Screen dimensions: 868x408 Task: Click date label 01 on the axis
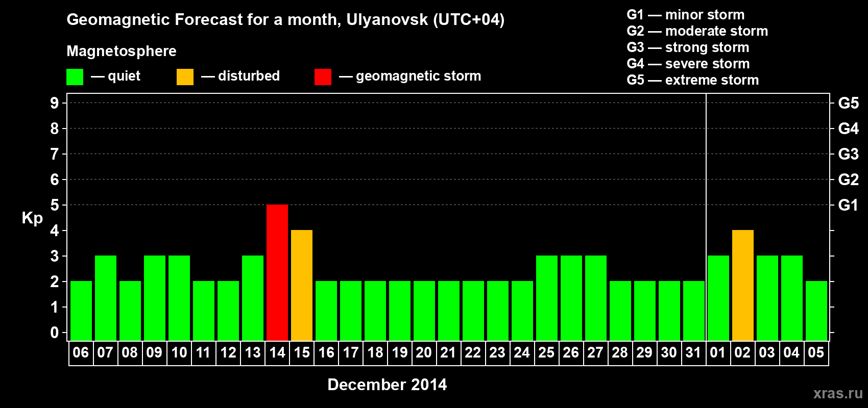click(718, 352)
